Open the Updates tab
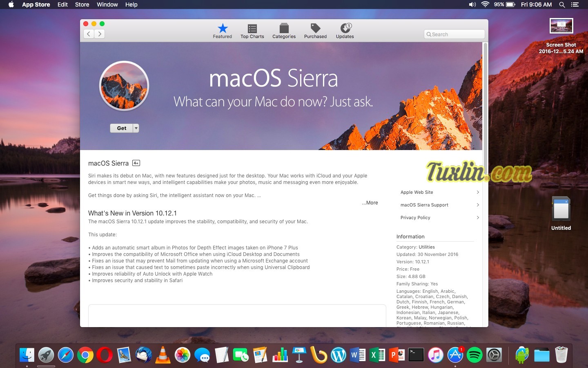 pyautogui.click(x=345, y=31)
